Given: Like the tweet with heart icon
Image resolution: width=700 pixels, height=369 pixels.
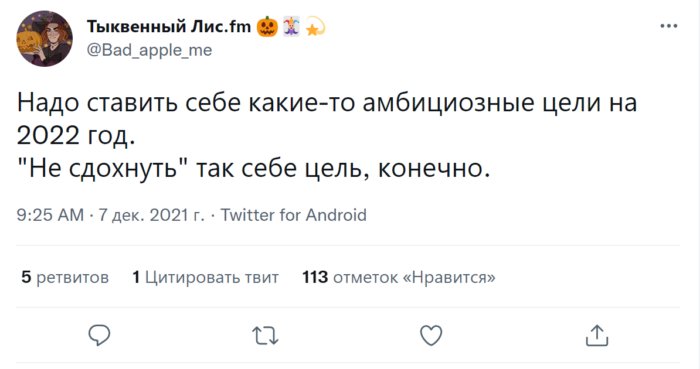Looking at the screenshot, I should tap(431, 336).
